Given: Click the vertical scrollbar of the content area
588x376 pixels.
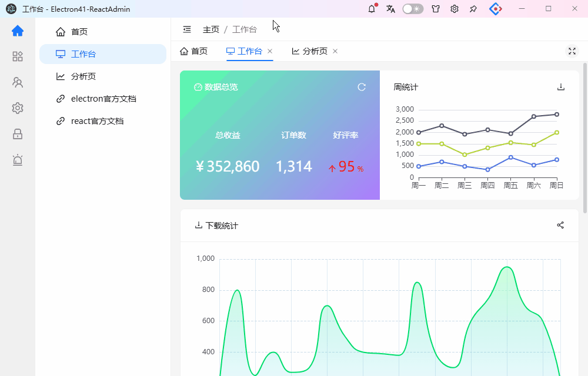Looking at the screenshot, I should tap(585, 138).
